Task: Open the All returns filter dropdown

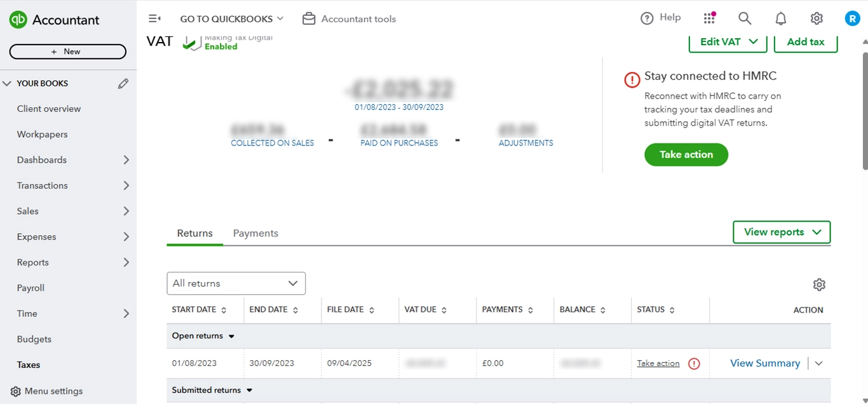Action: tap(236, 283)
